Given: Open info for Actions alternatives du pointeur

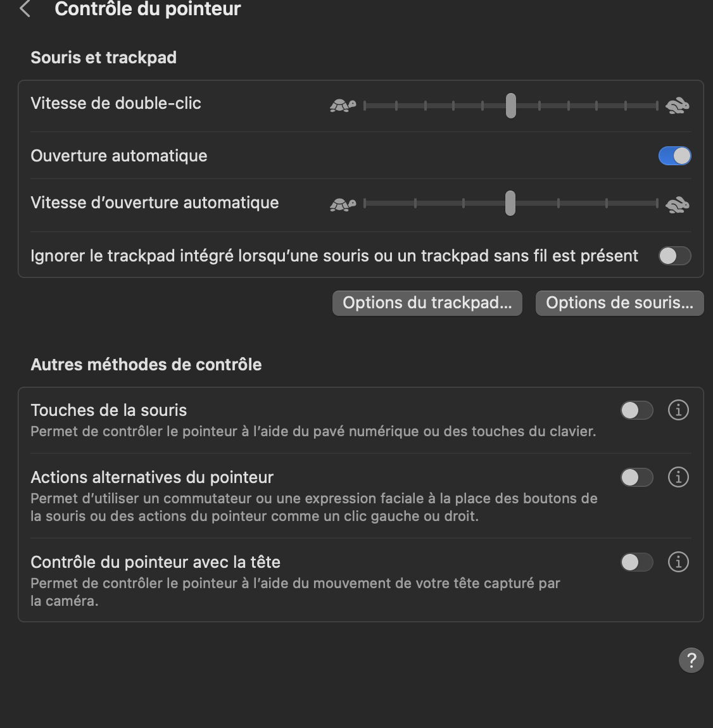Looking at the screenshot, I should pyautogui.click(x=678, y=477).
